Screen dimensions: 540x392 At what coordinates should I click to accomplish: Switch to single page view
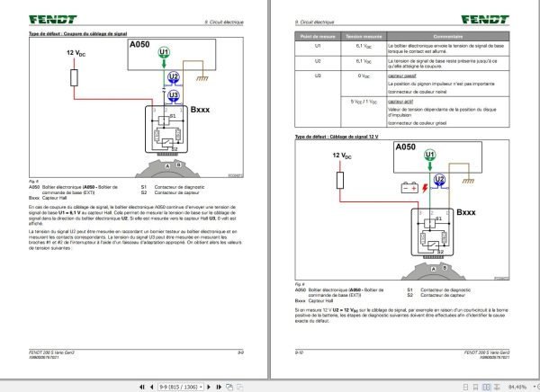(465, 388)
